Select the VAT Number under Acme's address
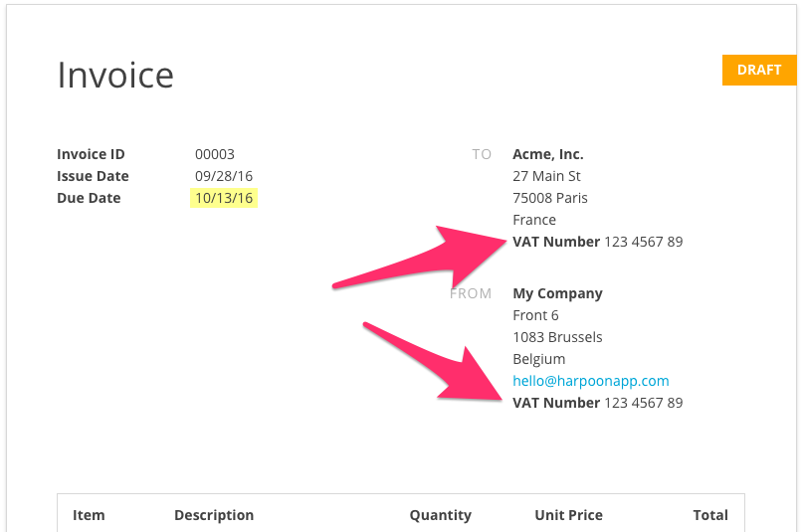 point(597,242)
